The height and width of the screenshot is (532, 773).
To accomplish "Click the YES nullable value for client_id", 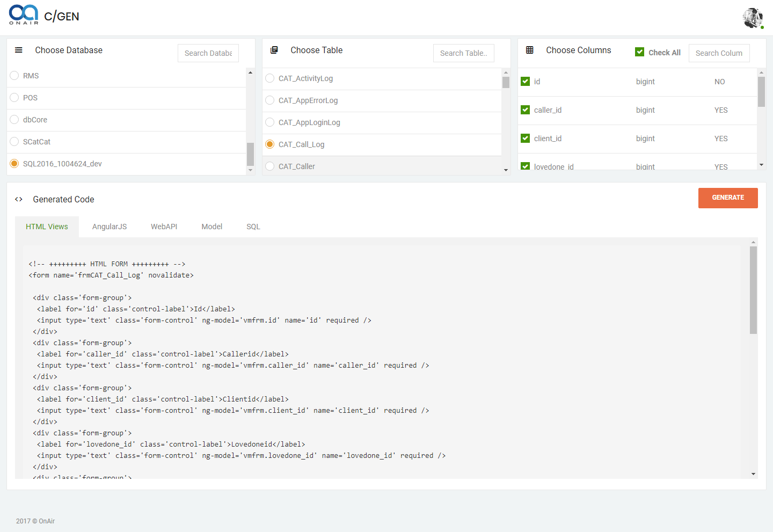I will point(721,139).
